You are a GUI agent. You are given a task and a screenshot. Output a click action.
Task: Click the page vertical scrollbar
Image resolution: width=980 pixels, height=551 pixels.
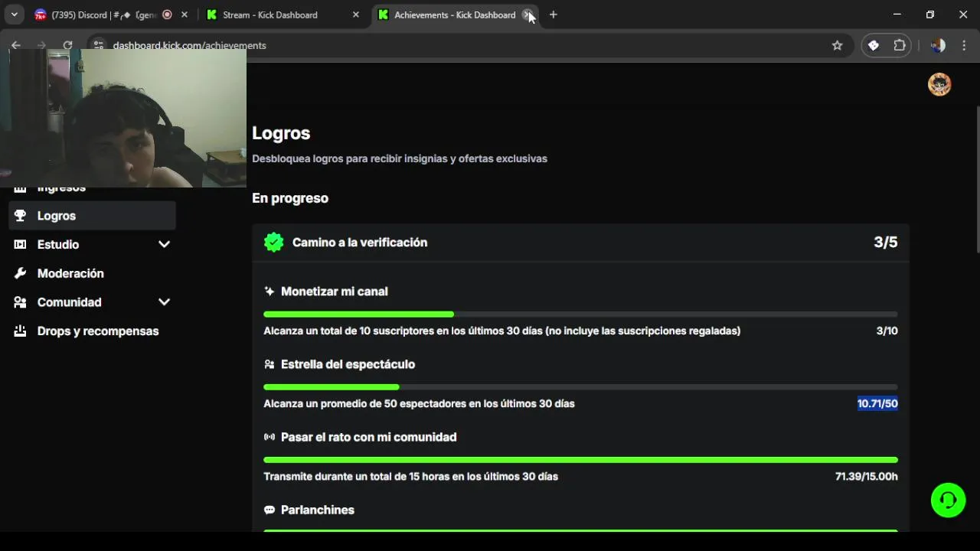977,180
